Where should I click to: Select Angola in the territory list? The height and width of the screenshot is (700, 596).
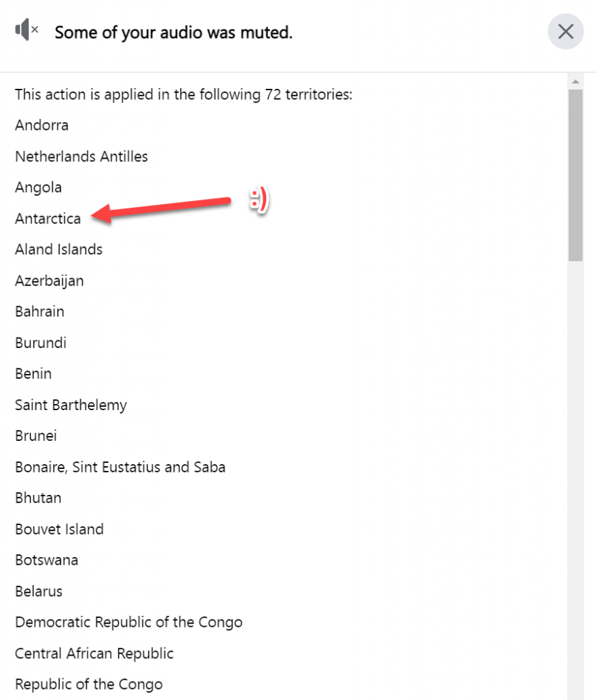click(x=38, y=187)
